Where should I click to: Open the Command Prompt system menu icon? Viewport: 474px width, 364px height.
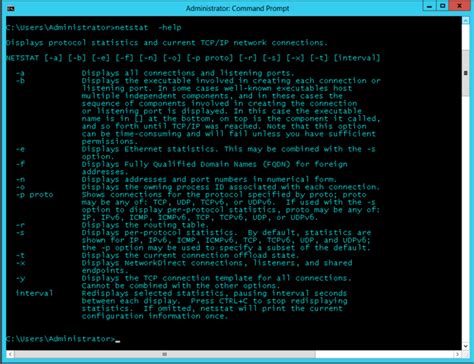click(x=11, y=8)
